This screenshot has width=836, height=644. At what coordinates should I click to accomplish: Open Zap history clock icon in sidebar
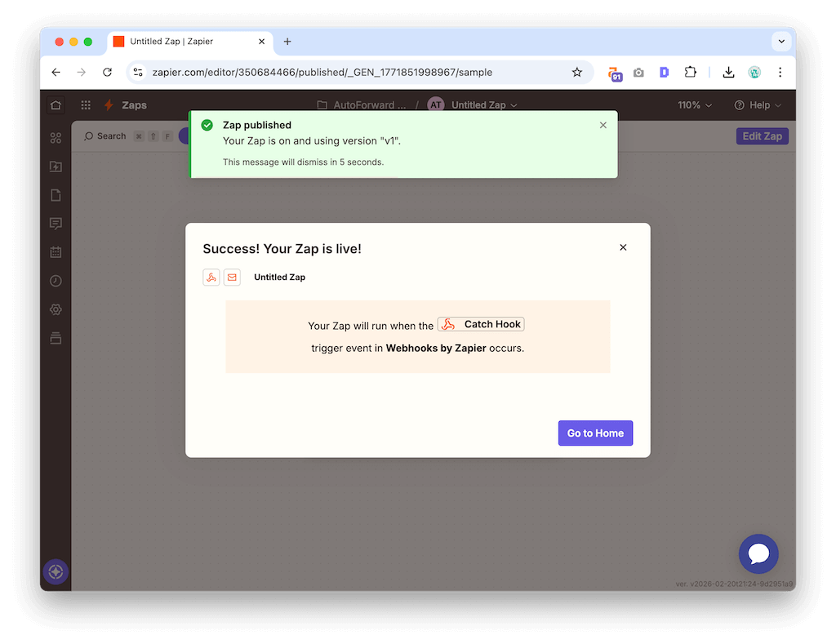click(x=56, y=281)
